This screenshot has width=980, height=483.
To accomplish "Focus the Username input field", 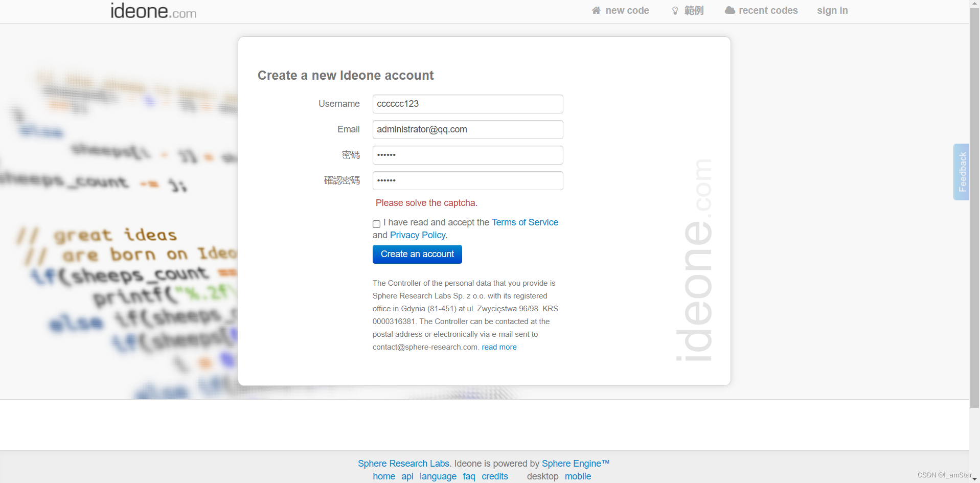I will pos(468,104).
